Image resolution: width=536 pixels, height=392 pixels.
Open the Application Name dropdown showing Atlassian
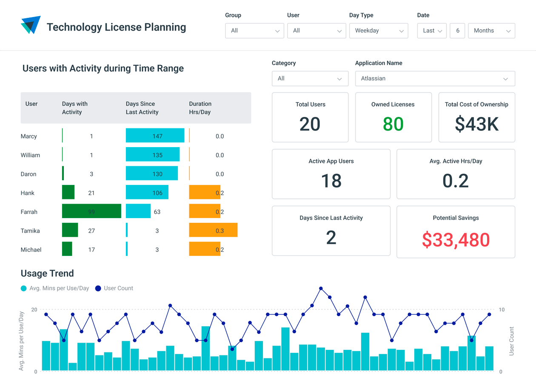pos(435,79)
